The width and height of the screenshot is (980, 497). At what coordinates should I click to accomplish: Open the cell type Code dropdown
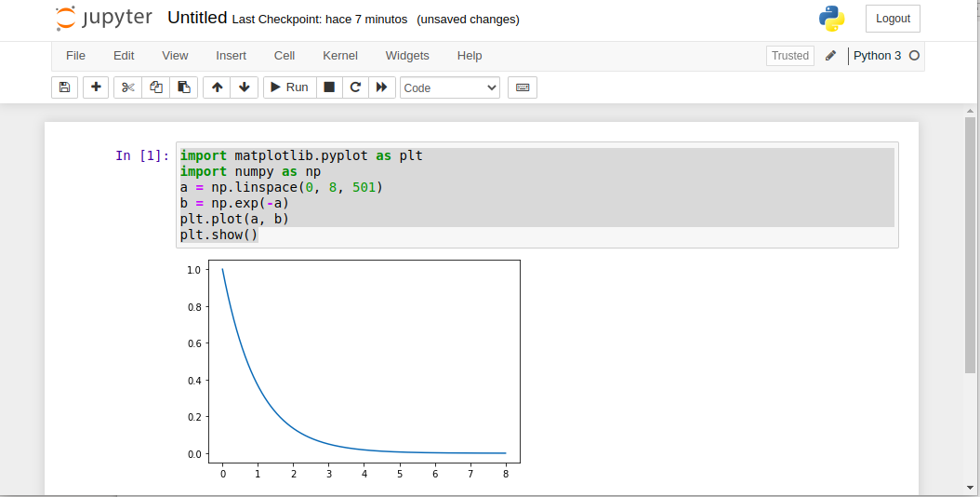click(x=450, y=87)
